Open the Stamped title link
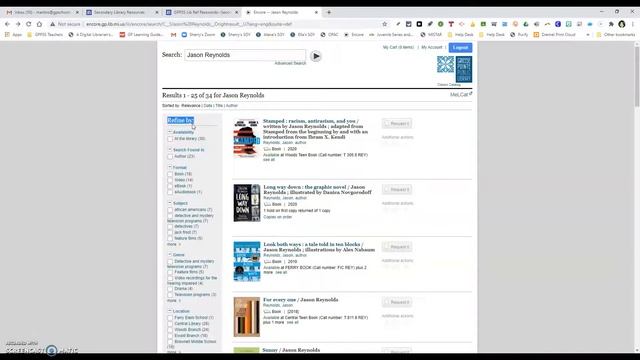Viewport: 640px width, 360px height. pos(315,129)
